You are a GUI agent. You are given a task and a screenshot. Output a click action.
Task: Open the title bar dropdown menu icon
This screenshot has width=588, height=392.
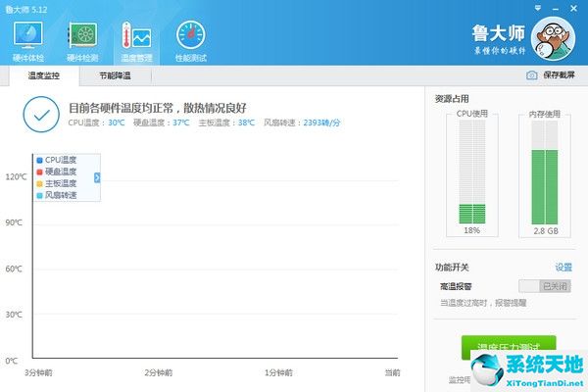tap(538, 8)
